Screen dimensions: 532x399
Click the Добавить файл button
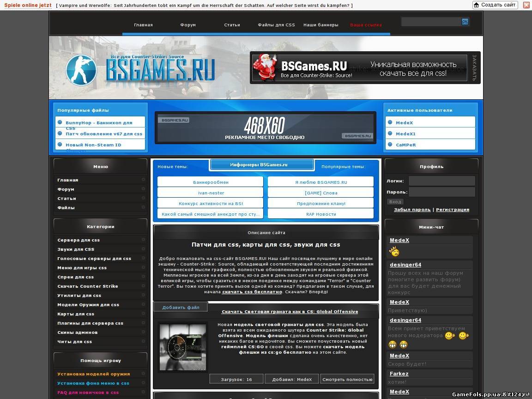pyautogui.click(x=181, y=308)
